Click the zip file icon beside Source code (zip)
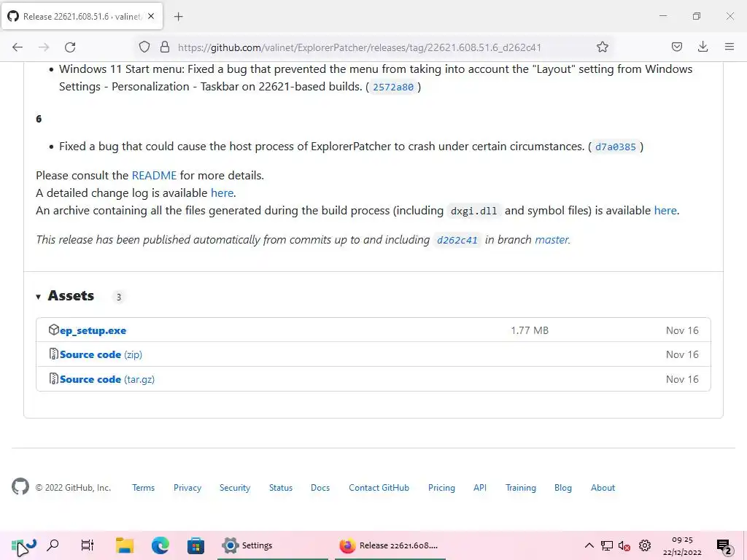Image resolution: width=747 pixels, height=560 pixels. pyautogui.click(x=54, y=354)
